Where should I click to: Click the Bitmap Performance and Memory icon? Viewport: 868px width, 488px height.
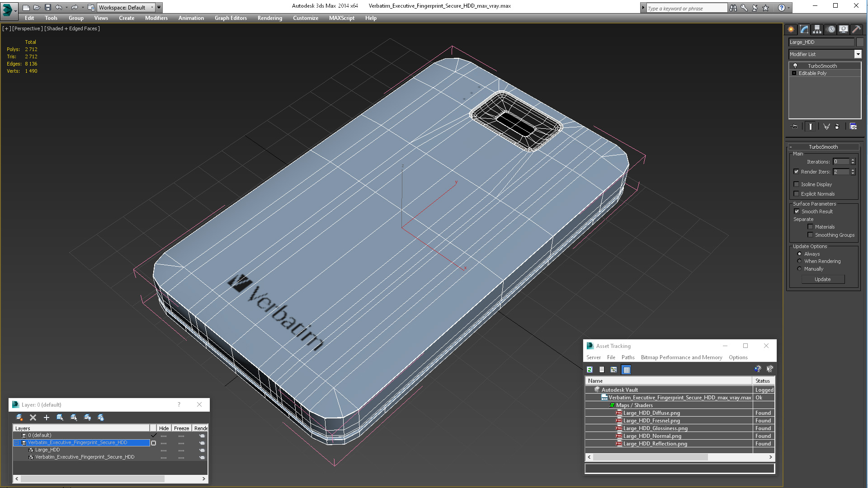(x=681, y=357)
